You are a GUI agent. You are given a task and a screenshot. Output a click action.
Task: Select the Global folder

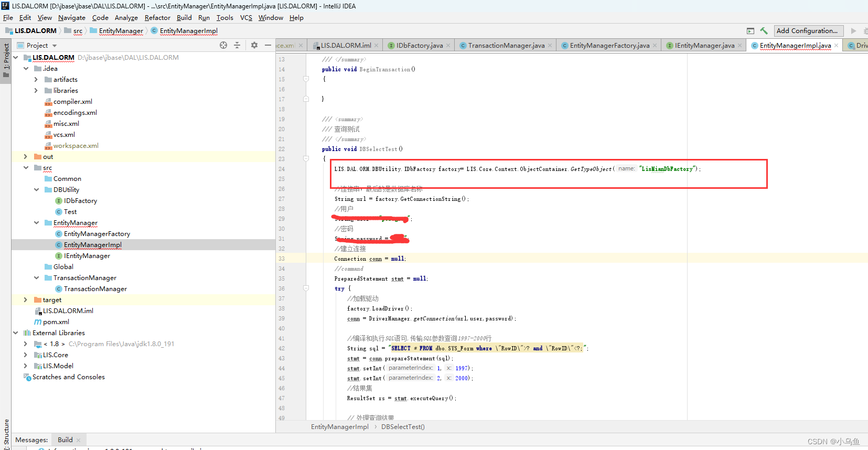tap(63, 267)
